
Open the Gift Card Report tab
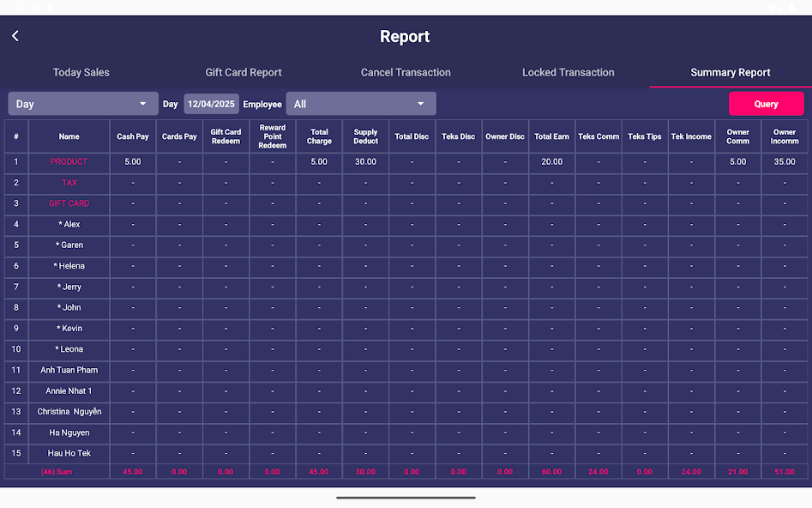click(244, 72)
